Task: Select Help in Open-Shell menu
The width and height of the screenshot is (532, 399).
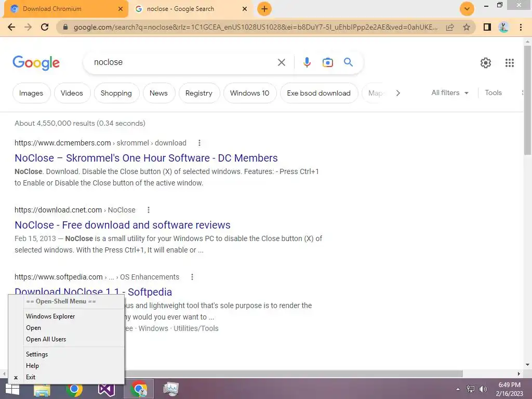Action: click(x=74, y=366)
